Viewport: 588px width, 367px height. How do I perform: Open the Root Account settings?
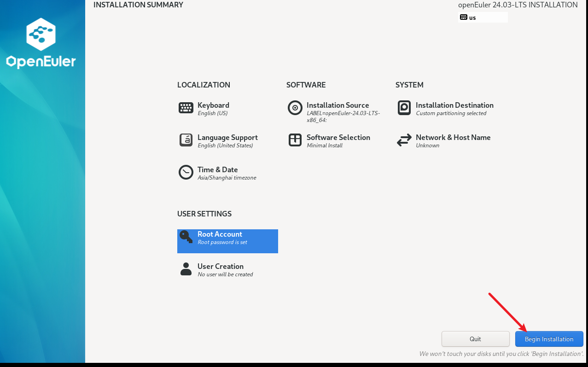tap(227, 241)
